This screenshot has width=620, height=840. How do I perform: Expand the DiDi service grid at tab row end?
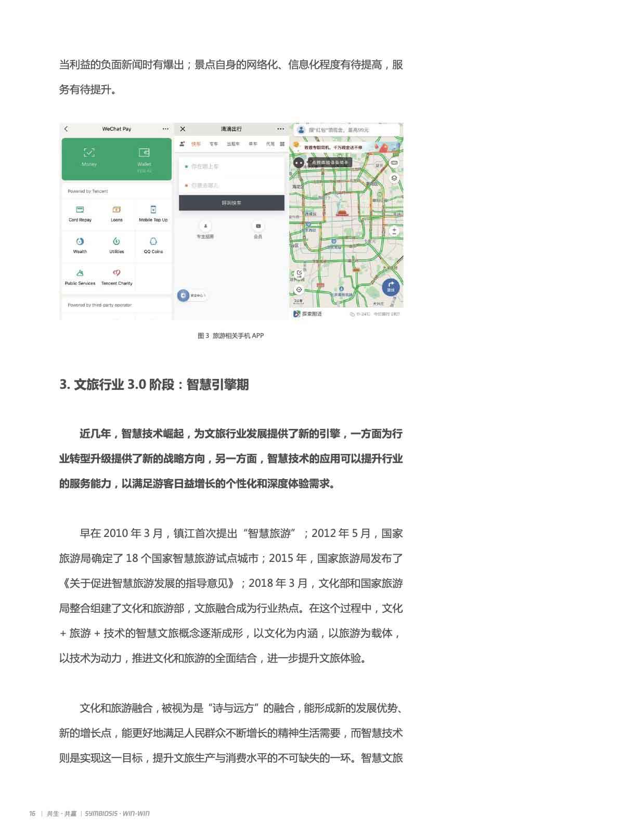(282, 144)
